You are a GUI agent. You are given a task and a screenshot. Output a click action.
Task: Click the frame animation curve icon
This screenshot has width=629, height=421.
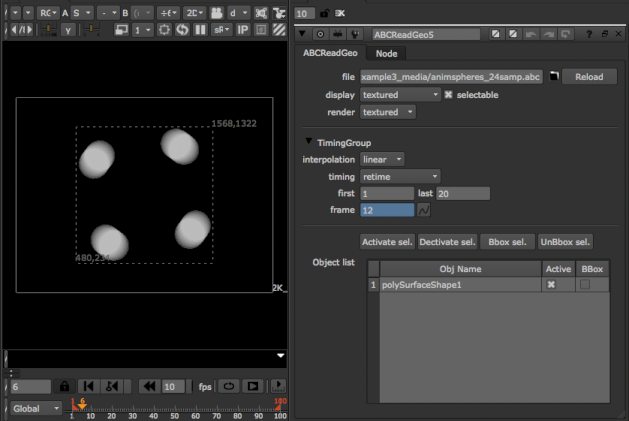423,211
